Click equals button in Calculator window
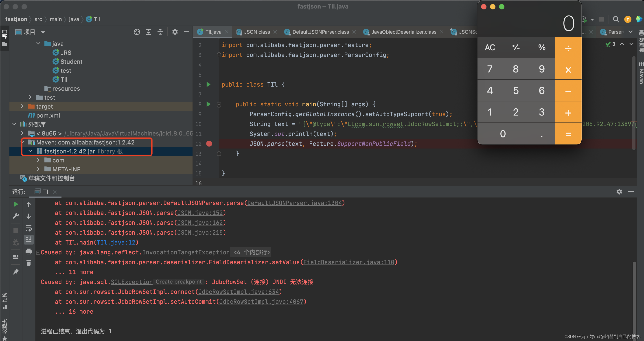This screenshot has width=644, height=341. [568, 134]
